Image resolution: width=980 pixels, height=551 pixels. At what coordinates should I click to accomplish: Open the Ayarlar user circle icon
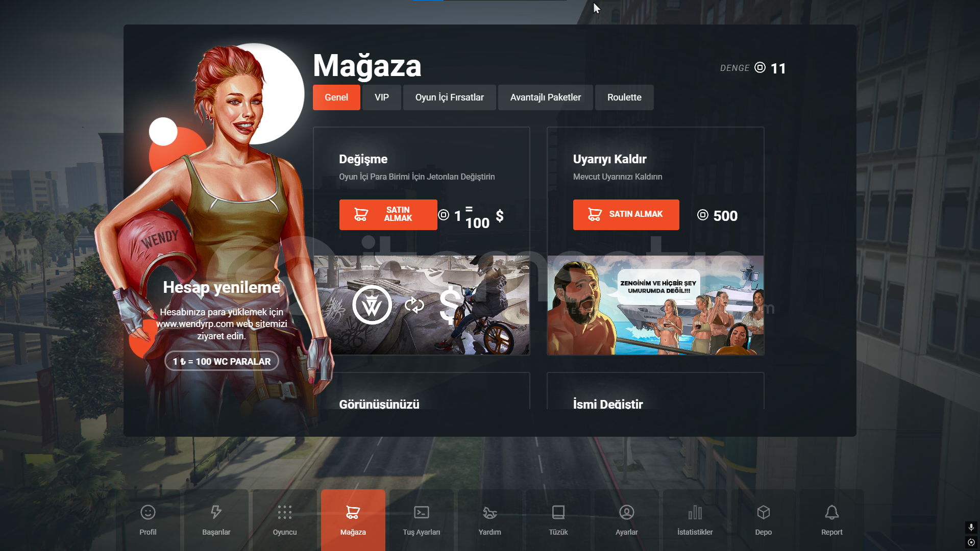click(x=627, y=512)
